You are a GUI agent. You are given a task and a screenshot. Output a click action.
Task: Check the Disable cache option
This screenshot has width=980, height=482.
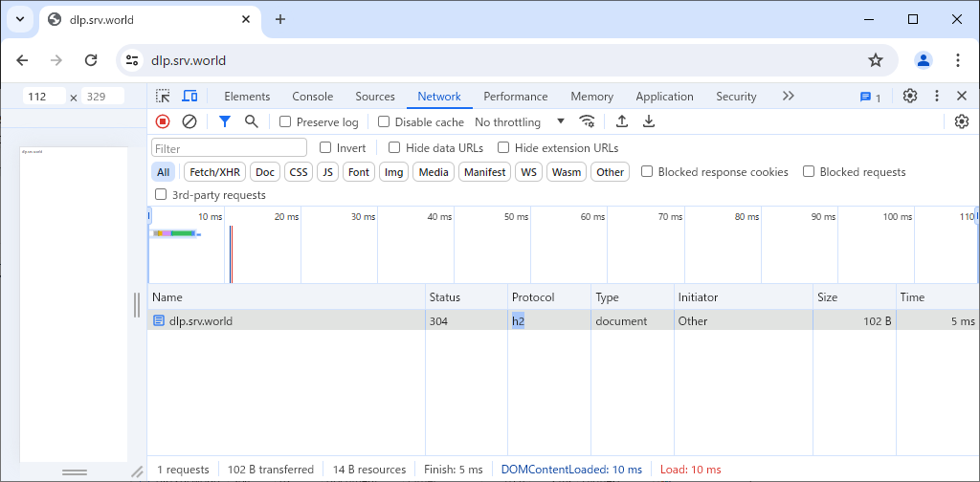384,122
